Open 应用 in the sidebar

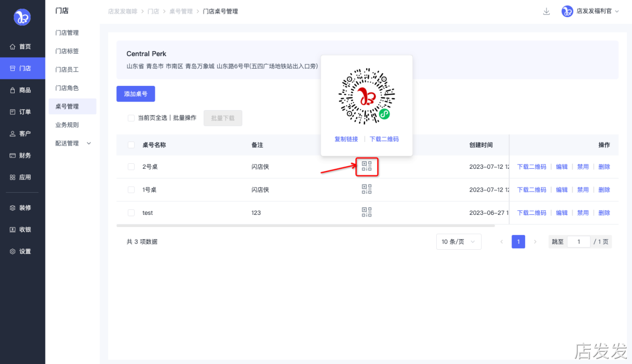click(x=22, y=177)
